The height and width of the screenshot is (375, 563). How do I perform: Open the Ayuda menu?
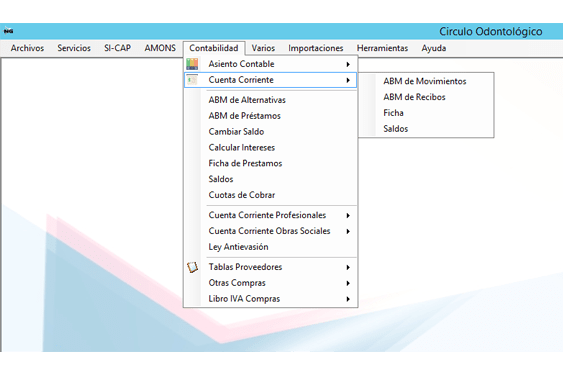(434, 48)
